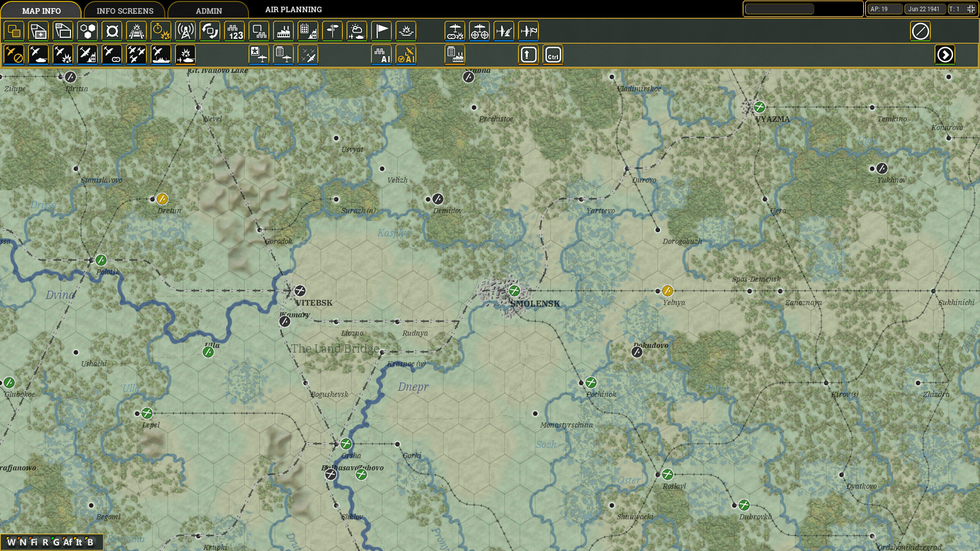This screenshot has width=980, height=551.
Task: Click the bomber with targets icon
Action: click(479, 31)
